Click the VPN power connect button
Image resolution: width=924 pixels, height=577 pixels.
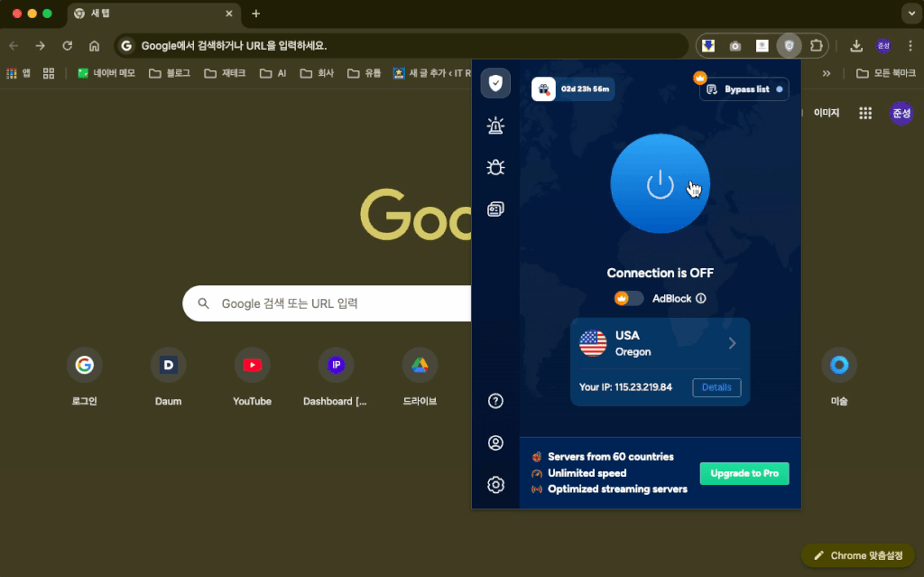(x=660, y=184)
